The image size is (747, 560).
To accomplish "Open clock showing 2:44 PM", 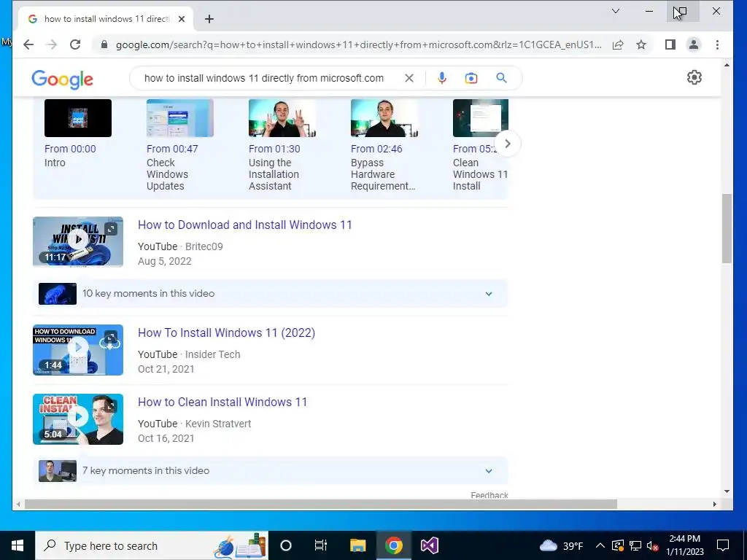I will point(684,545).
